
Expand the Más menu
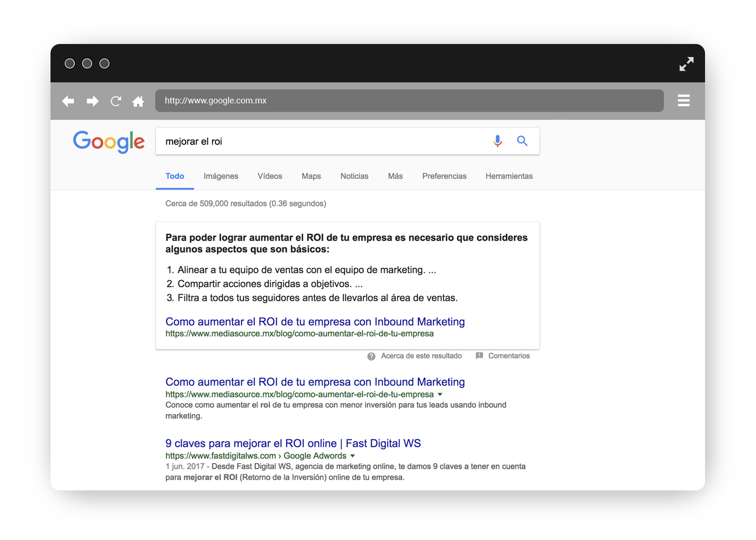[x=395, y=176]
